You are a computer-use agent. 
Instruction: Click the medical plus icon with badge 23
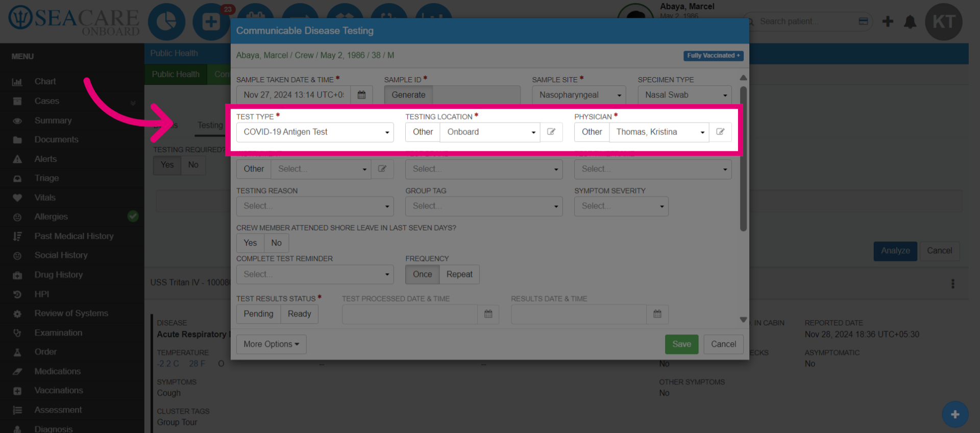(x=211, y=21)
